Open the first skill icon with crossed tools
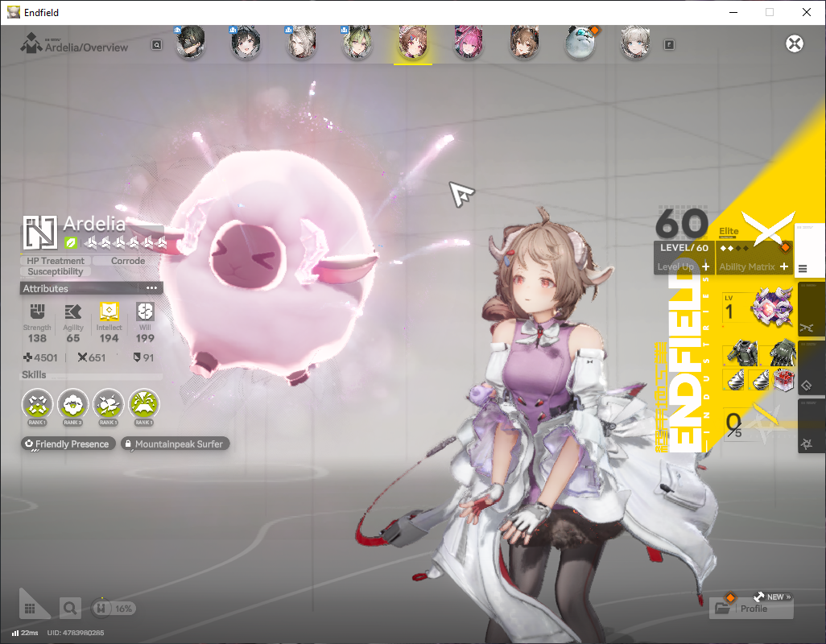This screenshot has width=826, height=644. 37,404
